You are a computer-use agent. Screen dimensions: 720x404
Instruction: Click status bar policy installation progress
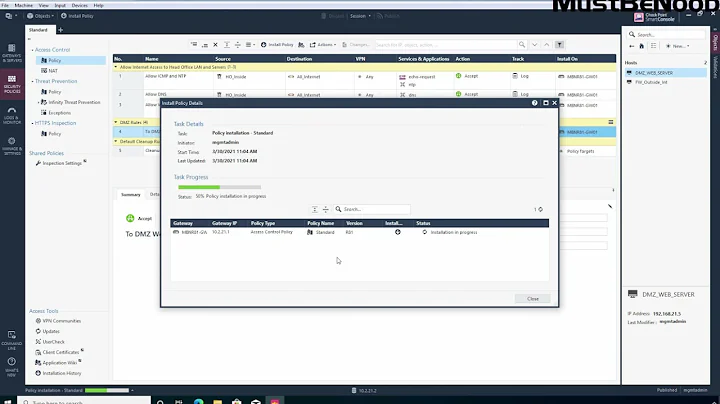tap(107, 390)
